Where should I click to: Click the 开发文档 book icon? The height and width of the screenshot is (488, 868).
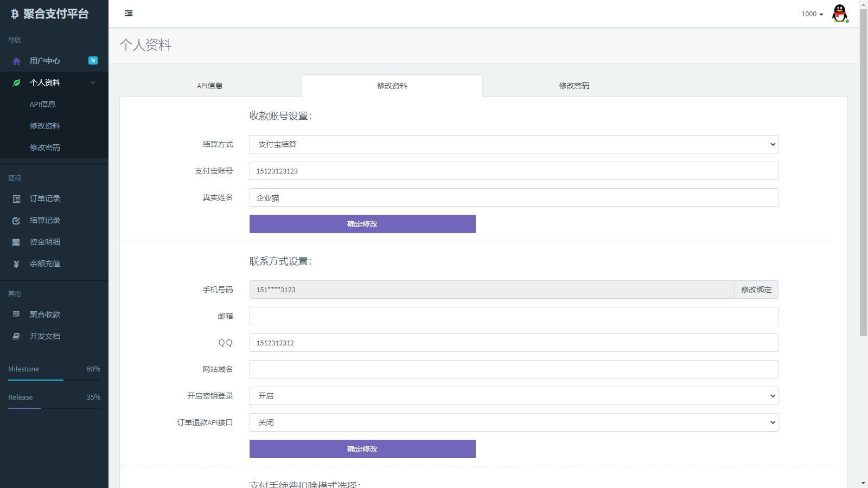click(16, 336)
